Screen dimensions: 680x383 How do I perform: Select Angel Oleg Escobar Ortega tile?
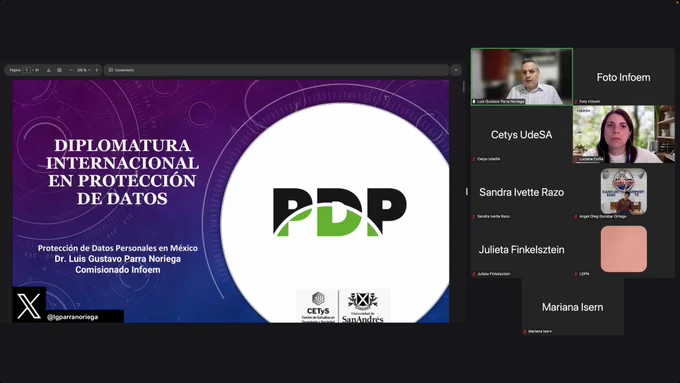coord(624,192)
